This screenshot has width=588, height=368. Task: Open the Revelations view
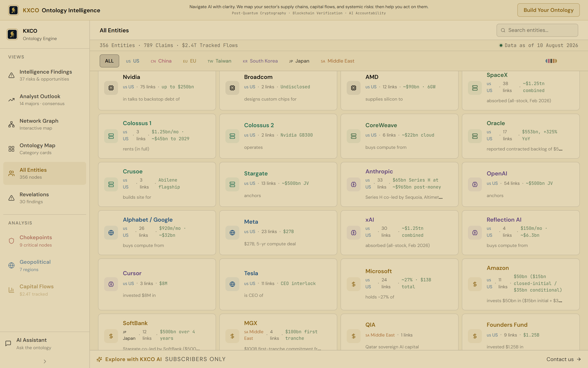click(x=45, y=198)
